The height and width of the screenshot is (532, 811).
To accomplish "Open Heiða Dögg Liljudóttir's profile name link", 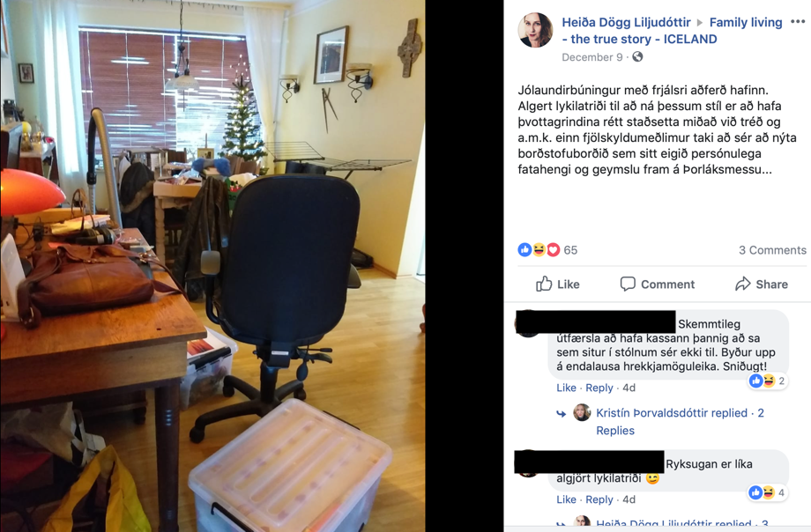I will pyautogui.click(x=626, y=22).
